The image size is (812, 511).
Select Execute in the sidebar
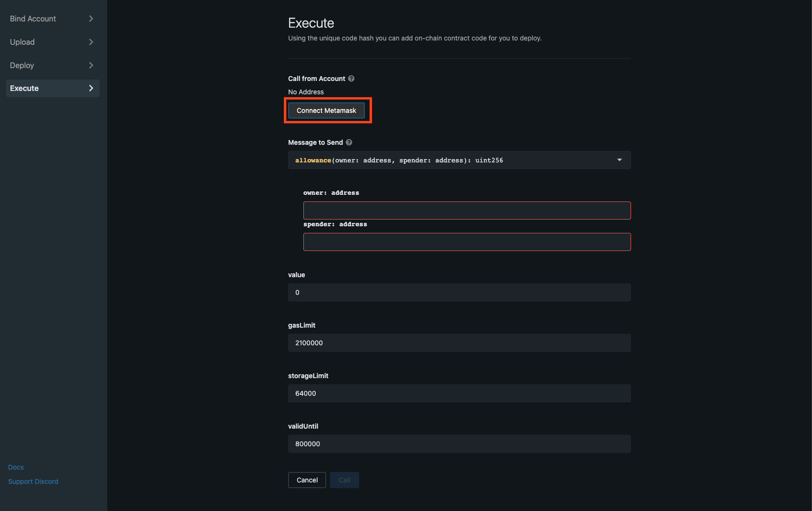tap(25, 88)
